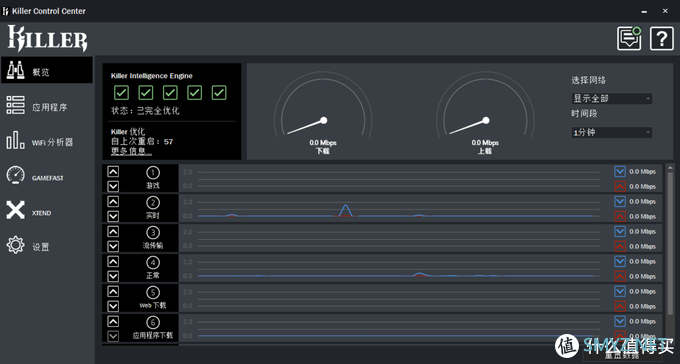Viewport: 680px width, 364px height.
Task: Toggle third Intelligence Engine checkbox
Action: click(170, 92)
